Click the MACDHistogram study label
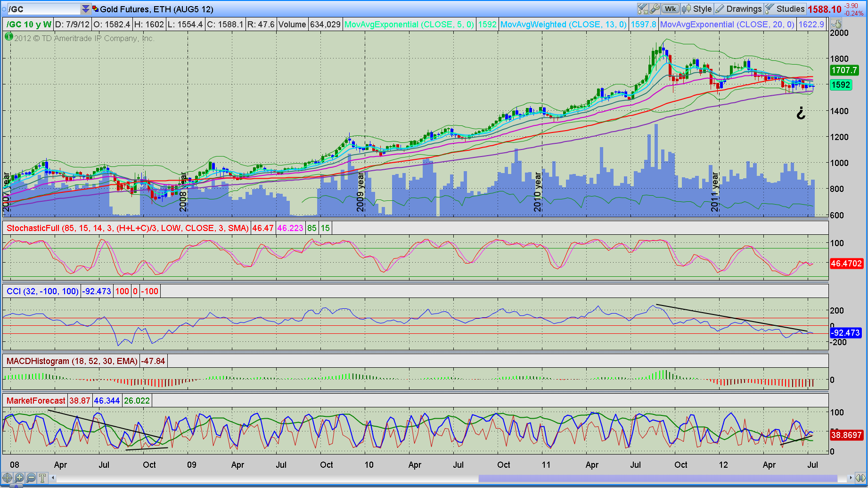The height and width of the screenshot is (488, 868). (72, 361)
